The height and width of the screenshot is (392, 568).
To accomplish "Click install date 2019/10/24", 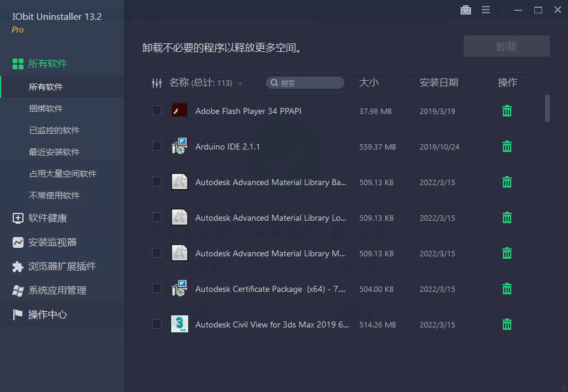I will 440,147.
